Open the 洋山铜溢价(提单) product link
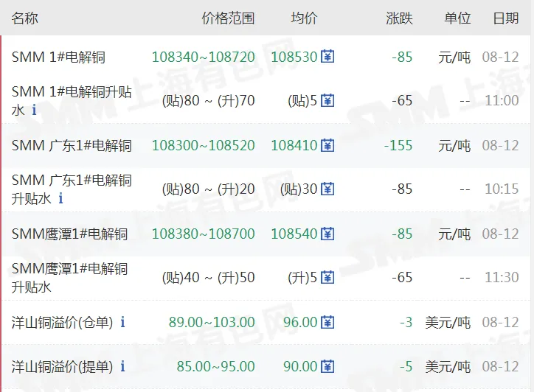534x392 pixels. (62, 366)
